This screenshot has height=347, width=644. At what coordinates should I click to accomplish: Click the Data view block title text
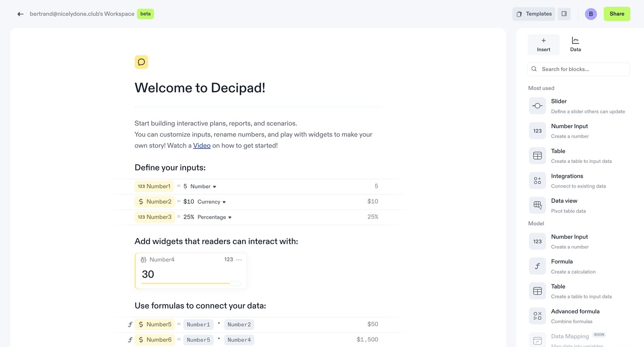click(x=564, y=201)
